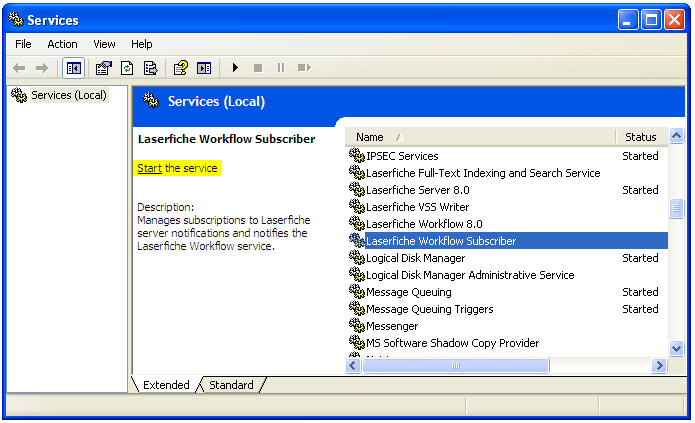Toggle the Show/Hide Action Pane icon

[204, 68]
